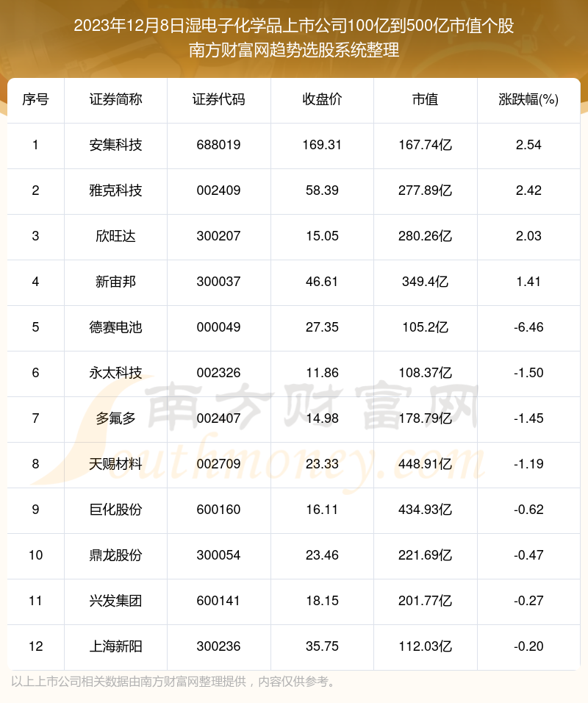Click closing price 58.39
588x703 pixels.
coord(322,190)
